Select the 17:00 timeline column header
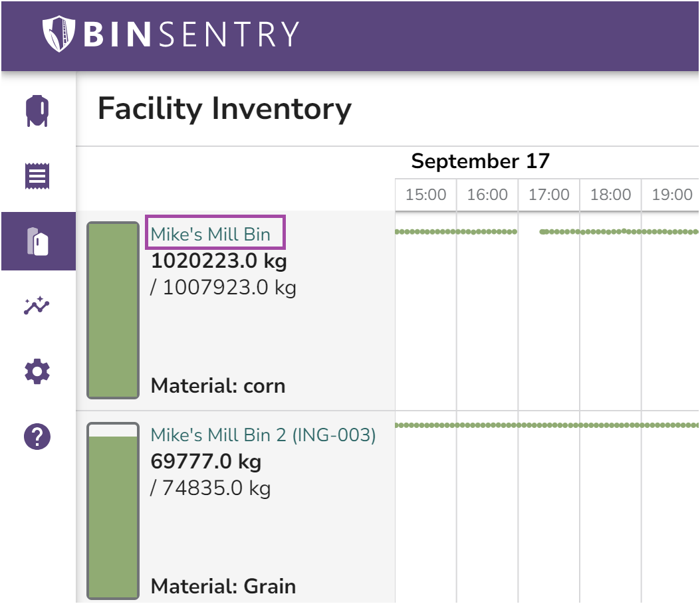700x604 pixels. pyautogui.click(x=548, y=194)
